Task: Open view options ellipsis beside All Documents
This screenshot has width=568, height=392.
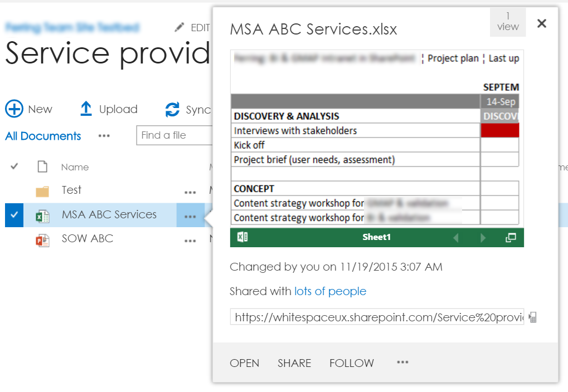Action: point(104,136)
